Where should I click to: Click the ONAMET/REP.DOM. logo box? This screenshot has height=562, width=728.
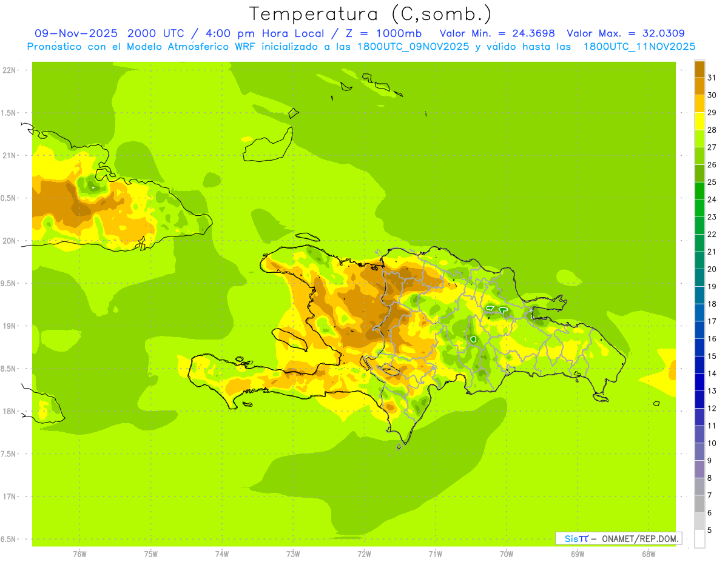(x=618, y=538)
